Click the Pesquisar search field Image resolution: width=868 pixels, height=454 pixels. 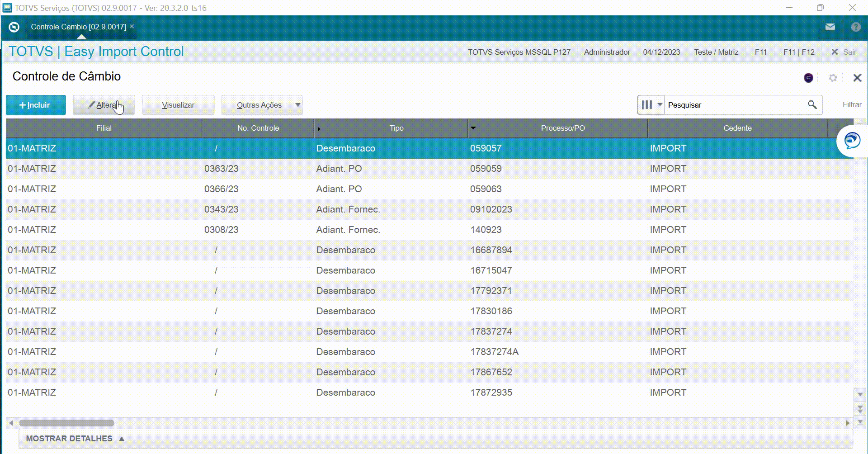click(x=735, y=105)
